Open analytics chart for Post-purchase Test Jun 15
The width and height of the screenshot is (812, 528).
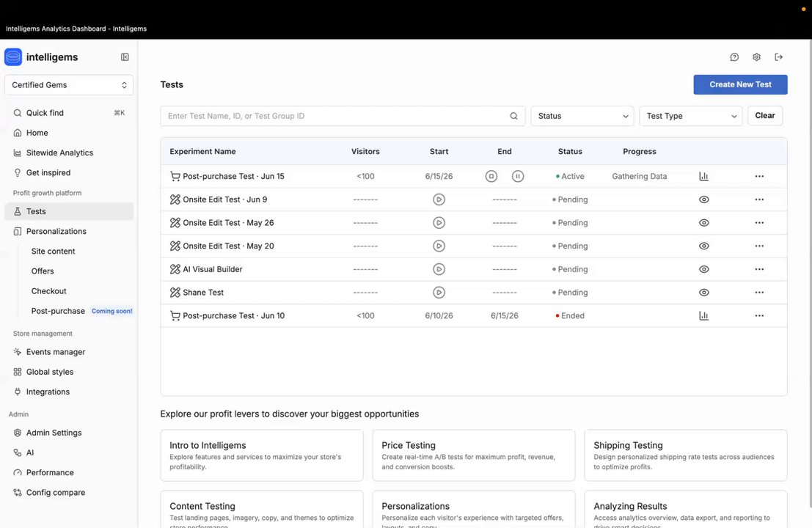[x=703, y=177]
